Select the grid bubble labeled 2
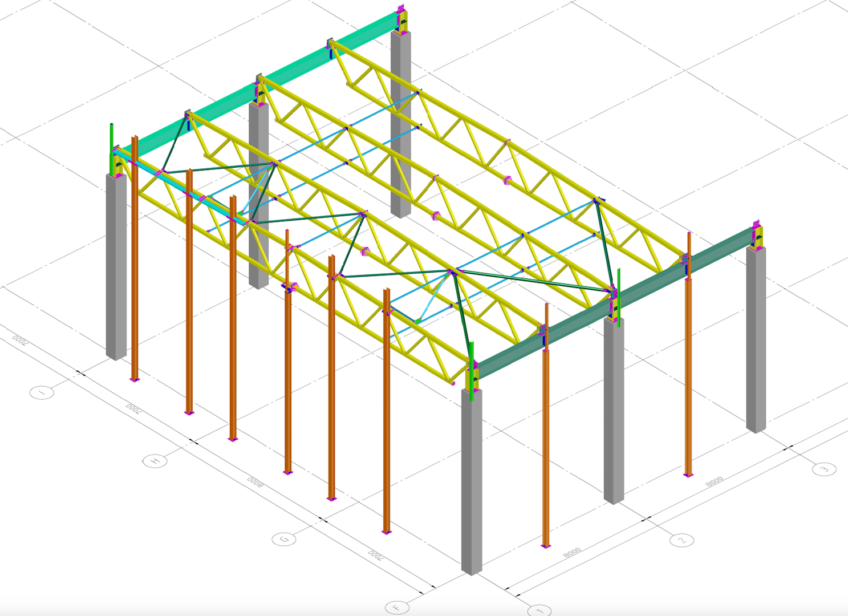 click(681, 540)
